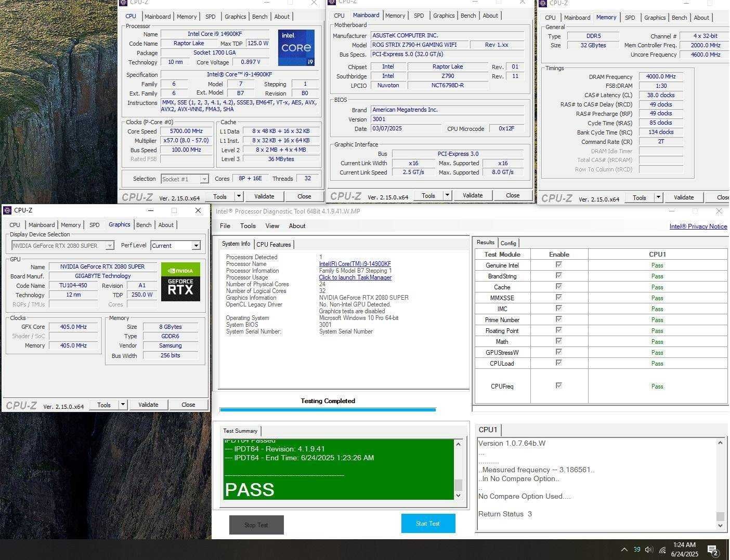730x560 pixels.
Task: Click the Click to launch TaskManager link
Action: (x=355, y=277)
